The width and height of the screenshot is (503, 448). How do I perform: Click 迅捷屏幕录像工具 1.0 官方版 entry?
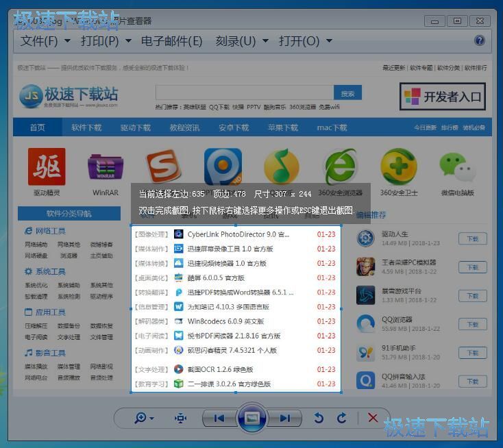tap(230, 249)
